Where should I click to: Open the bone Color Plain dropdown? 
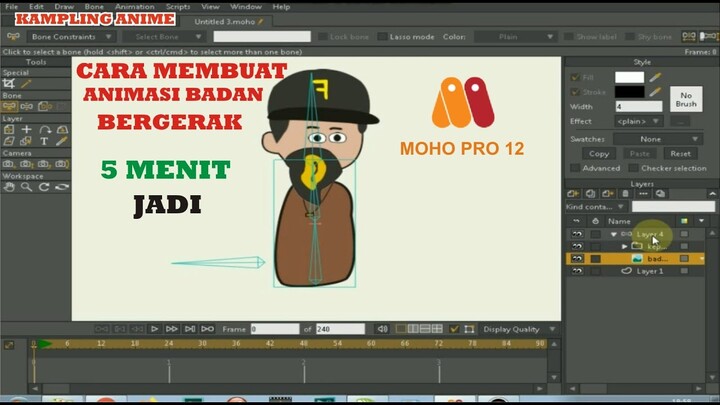pyautogui.click(x=515, y=37)
